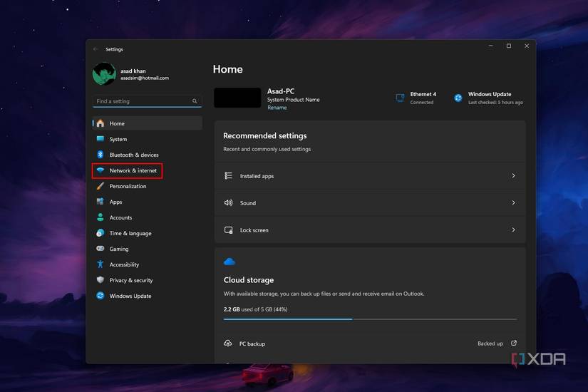Viewport: 588px width, 392px height.
Task: Click the Personalization paintbrush icon
Action: pyautogui.click(x=100, y=186)
